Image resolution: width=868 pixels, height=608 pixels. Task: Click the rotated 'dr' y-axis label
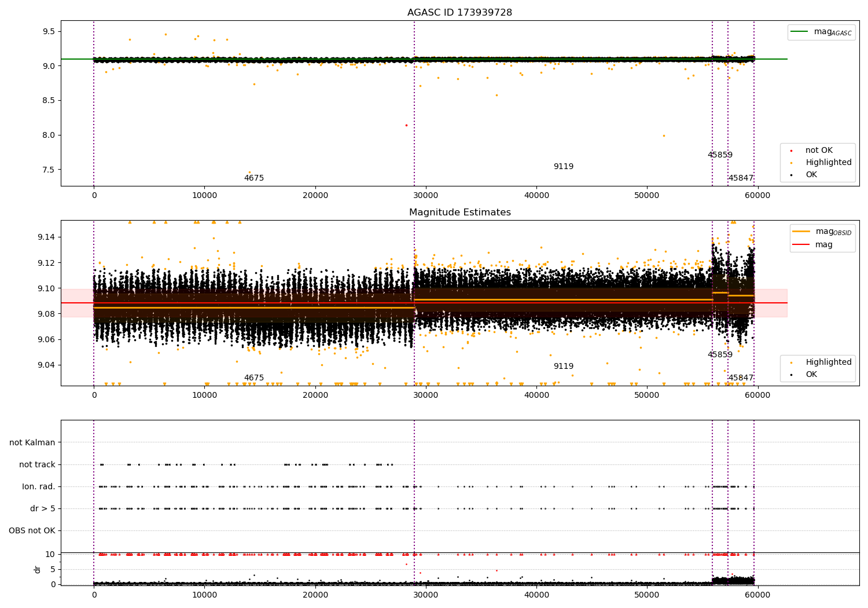(38, 569)
